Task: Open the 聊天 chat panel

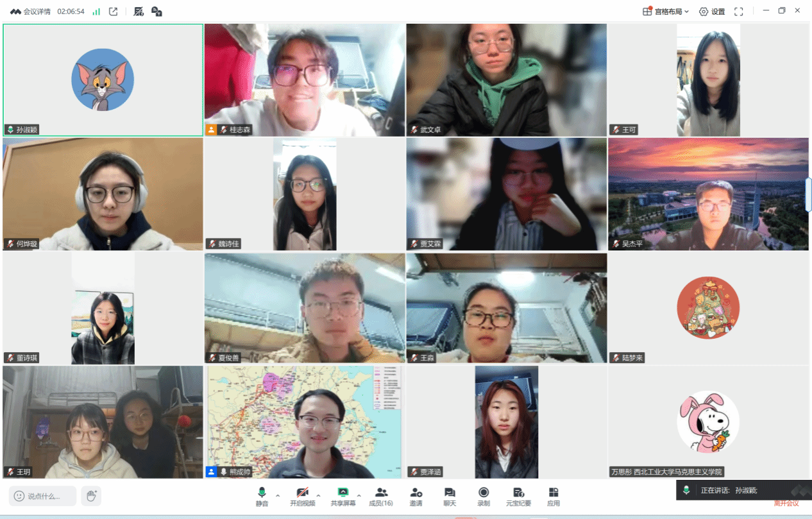Action: pyautogui.click(x=450, y=496)
